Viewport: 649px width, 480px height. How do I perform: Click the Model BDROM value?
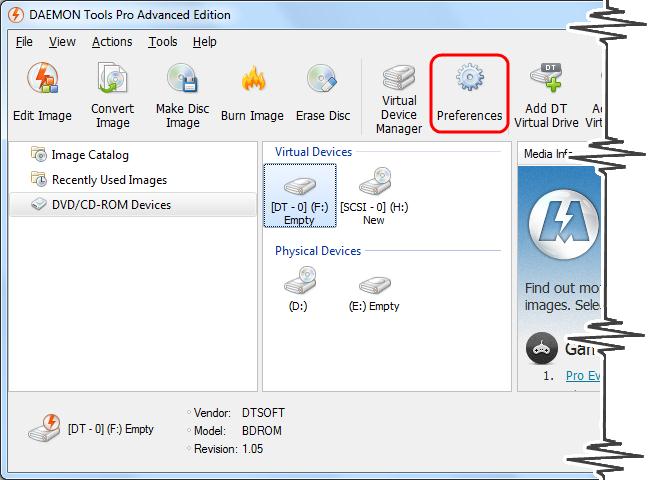(262, 431)
